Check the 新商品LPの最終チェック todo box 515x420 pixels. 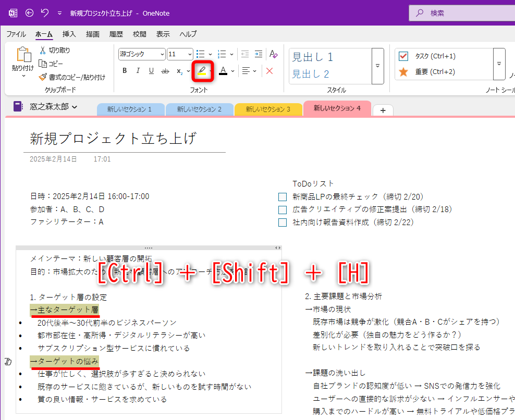click(282, 196)
